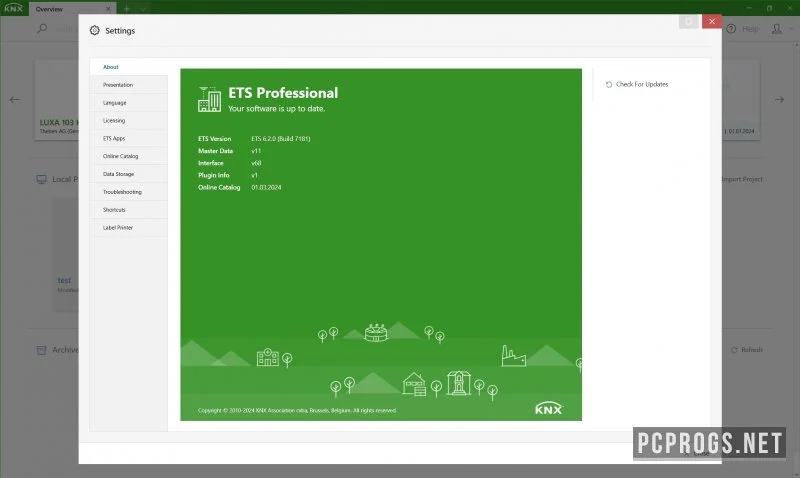
Task: Click 'Your software is up to date.' text
Action: pos(276,109)
